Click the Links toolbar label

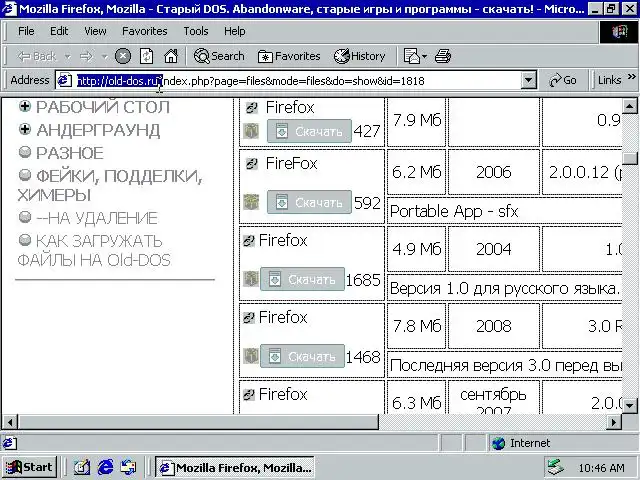pos(609,80)
